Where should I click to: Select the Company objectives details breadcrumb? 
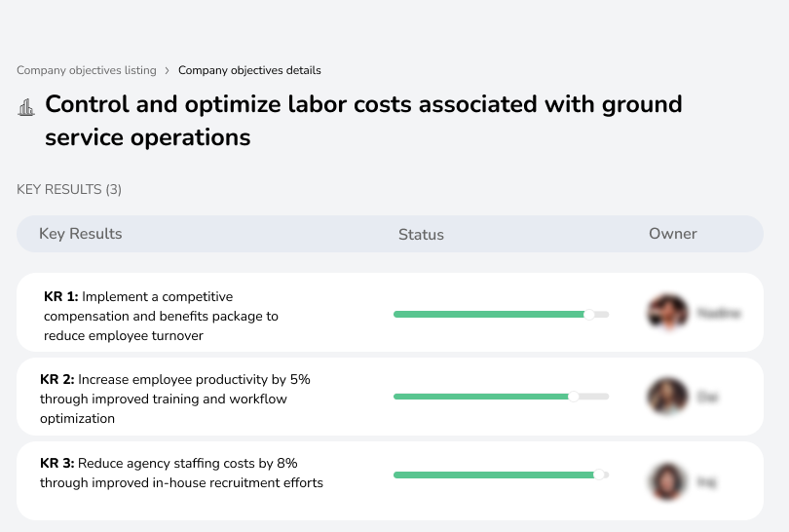[249, 70]
